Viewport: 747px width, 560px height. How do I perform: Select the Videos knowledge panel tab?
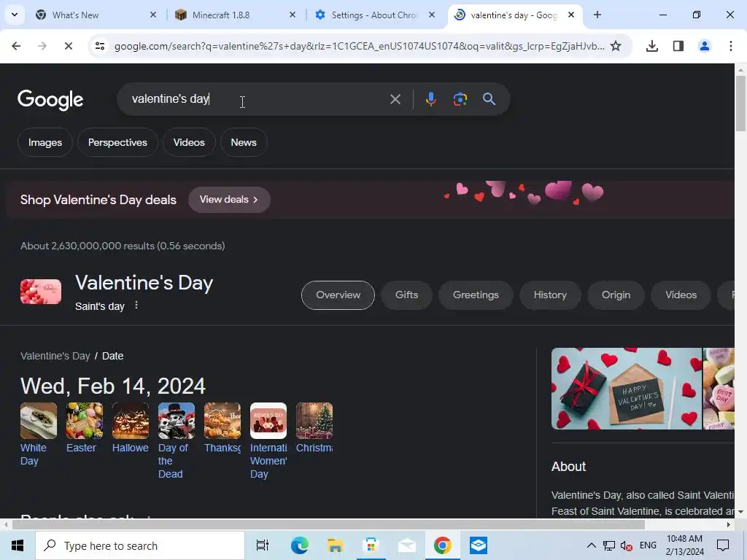(681, 295)
